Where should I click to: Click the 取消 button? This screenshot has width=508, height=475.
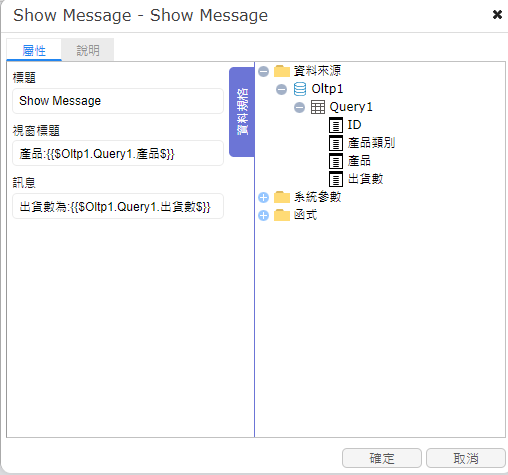(466, 458)
